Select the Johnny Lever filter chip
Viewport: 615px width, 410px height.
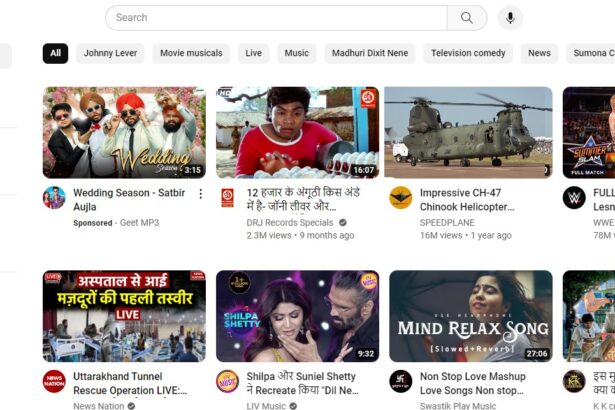click(110, 53)
